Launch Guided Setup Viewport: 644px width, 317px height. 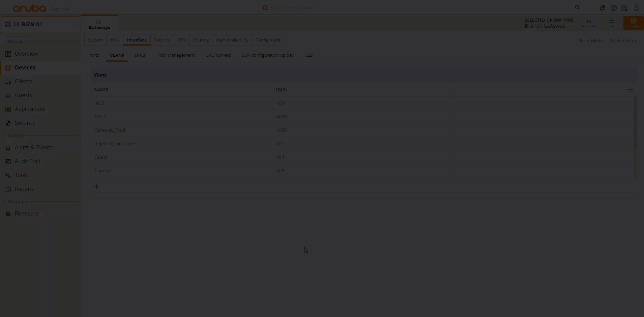pos(623,40)
